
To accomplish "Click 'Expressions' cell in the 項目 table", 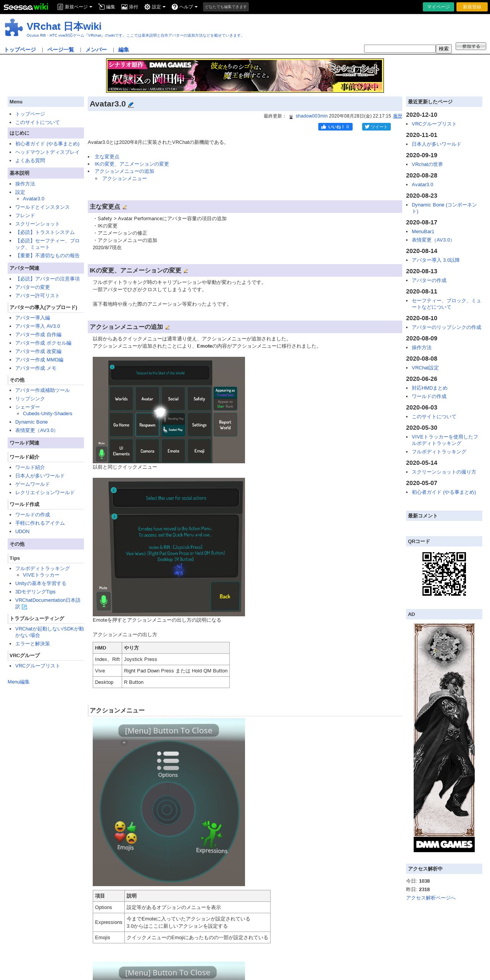I will 109,922.
